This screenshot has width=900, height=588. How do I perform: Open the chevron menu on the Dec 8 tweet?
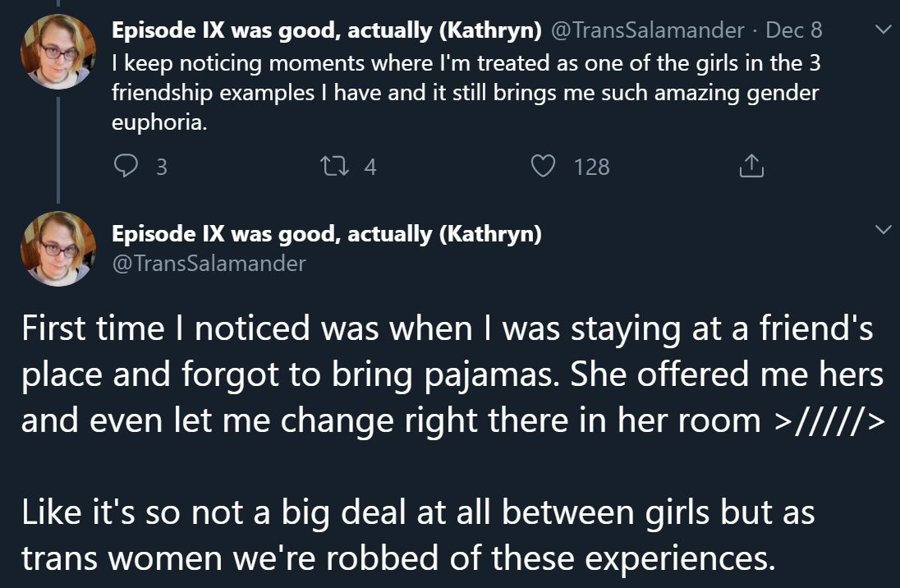883,30
